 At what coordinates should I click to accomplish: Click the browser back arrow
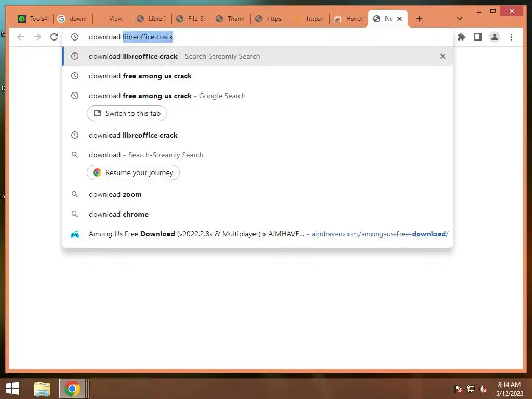click(x=21, y=37)
